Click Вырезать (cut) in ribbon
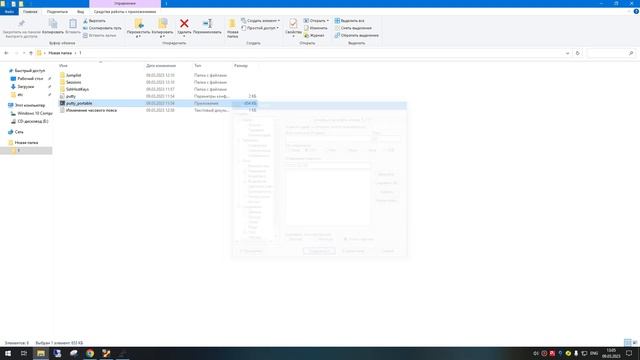Image resolution: width=640 pixels, height=360 pixels. point(94,21)
